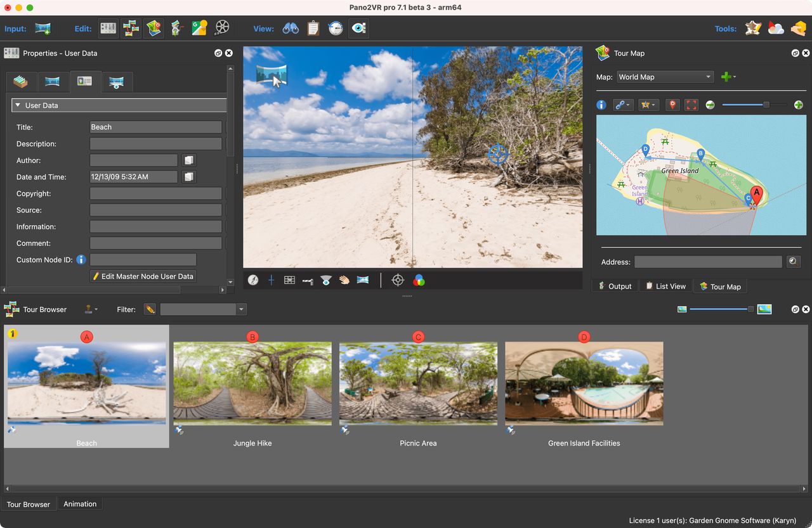Click the Google Street View edit icon
This screenshot has width=812, height=528.
[199, 28]
